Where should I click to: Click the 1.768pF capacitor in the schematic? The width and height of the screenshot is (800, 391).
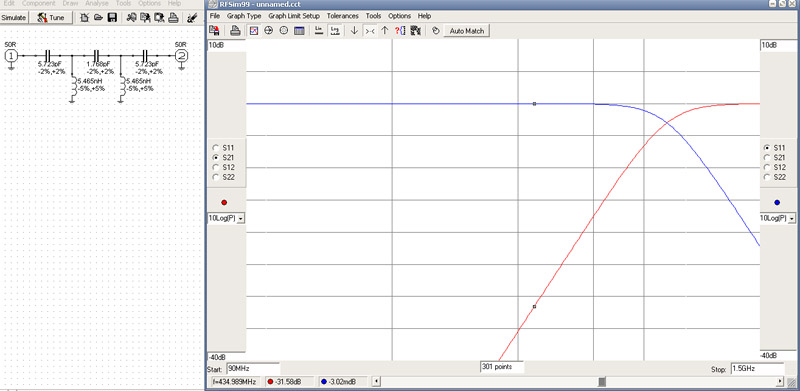[x=96, y=56]
